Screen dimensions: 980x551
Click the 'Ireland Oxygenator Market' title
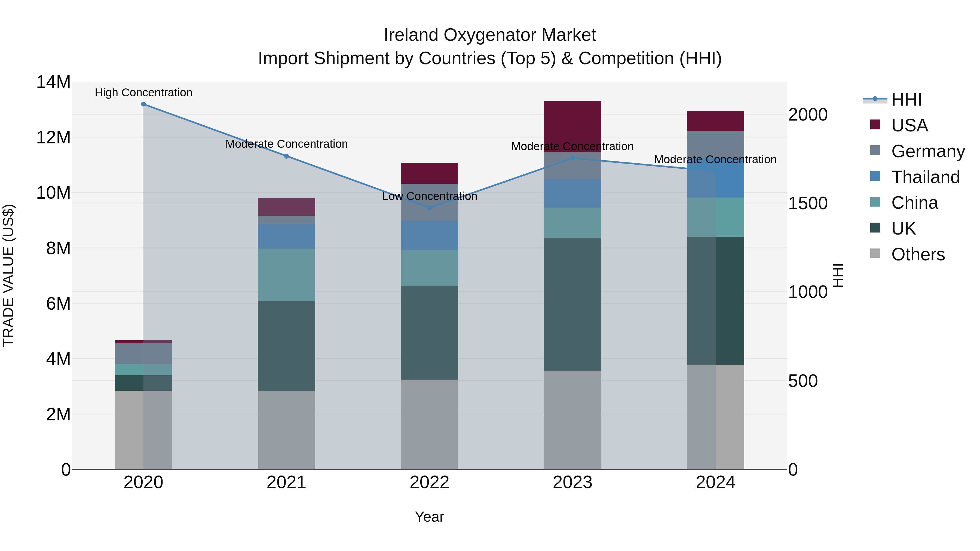pyautogui.click(x=490, y=35)
